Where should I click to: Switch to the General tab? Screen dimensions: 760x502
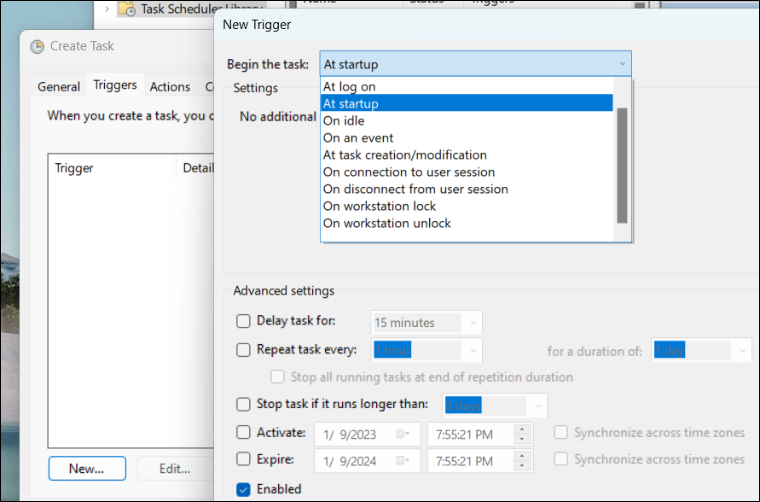click(59, 87)
